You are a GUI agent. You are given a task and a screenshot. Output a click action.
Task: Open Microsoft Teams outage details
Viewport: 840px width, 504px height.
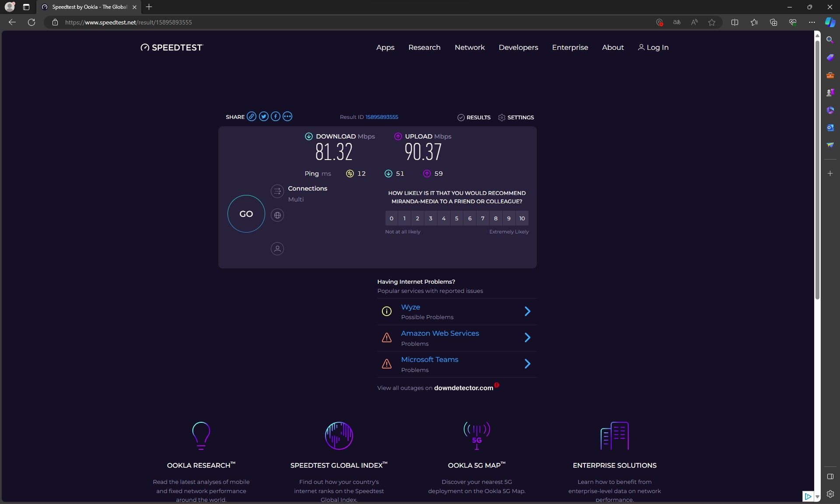(430, 360)
